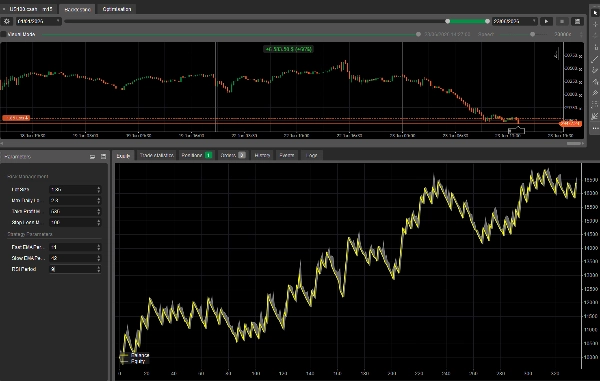600x381 pixels.
Task: Click the Stop Loss input field
Action: coord(75,222)
